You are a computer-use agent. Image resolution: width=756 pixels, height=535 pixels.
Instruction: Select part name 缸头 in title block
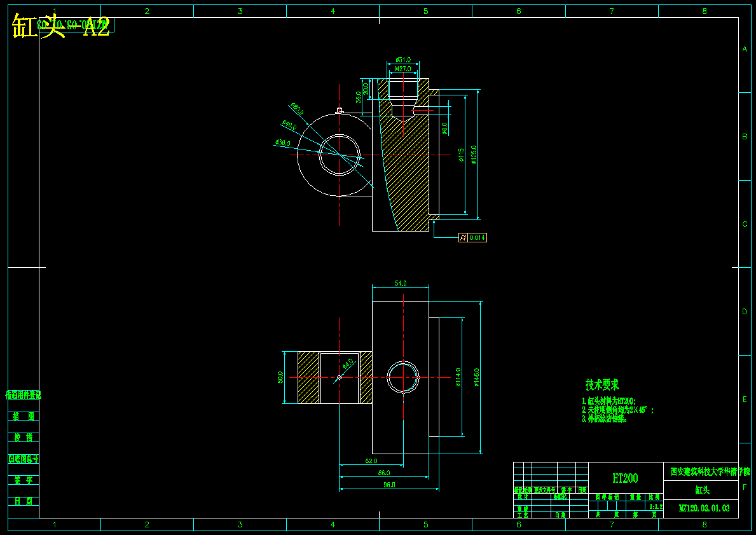703,490
